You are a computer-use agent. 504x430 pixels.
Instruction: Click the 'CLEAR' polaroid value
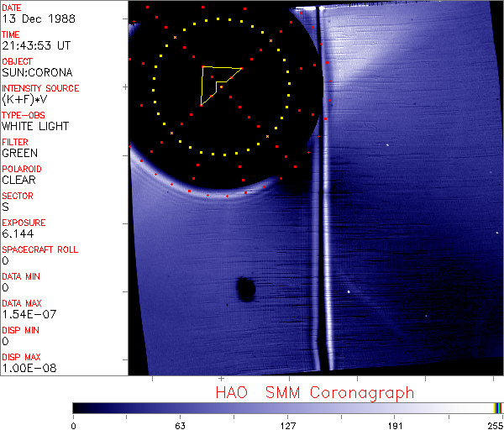[x=19, y=180]
